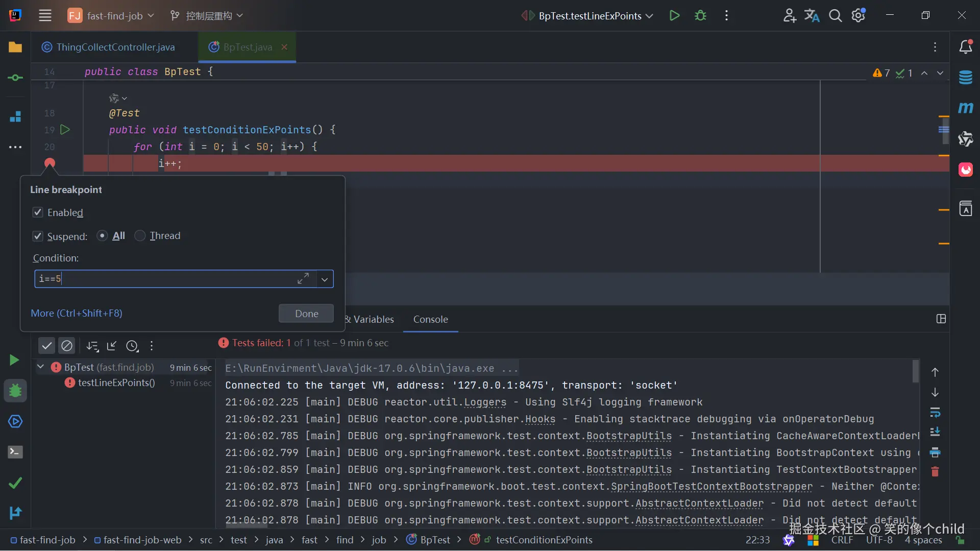The width and height of the screenshot is (980, 551).
Task: Click the console vertical scrollbar
Action: click(x=916, y=371)
